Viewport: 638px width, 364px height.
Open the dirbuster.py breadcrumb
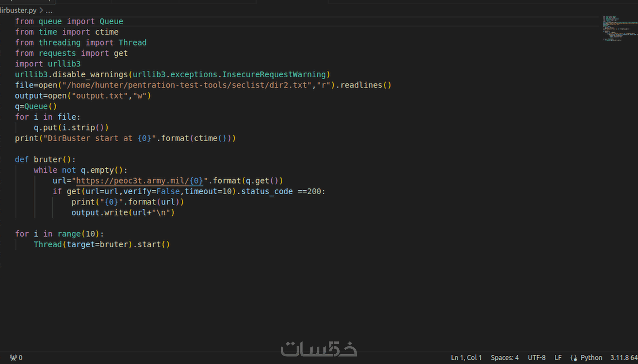click(x=18, y=11)
